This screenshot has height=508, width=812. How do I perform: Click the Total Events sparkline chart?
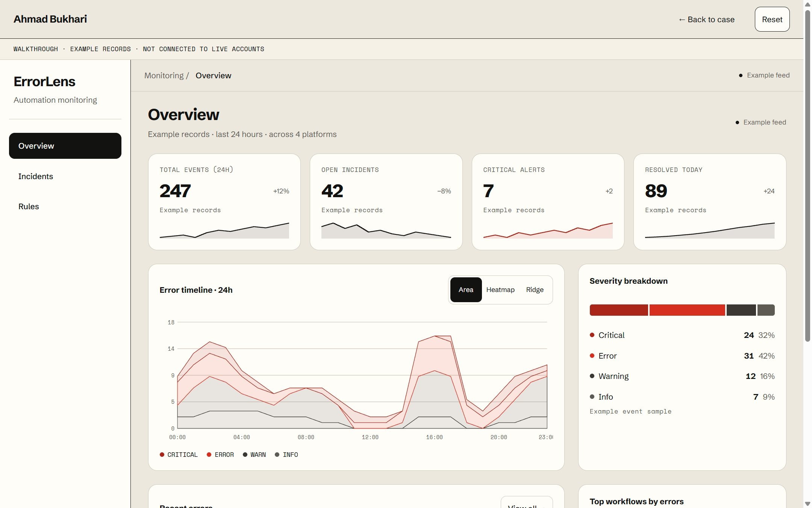click(224, 230)
